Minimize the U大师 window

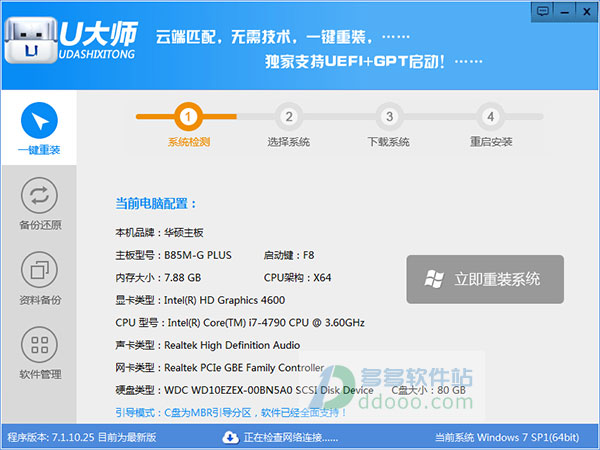(x=564, y=11)
